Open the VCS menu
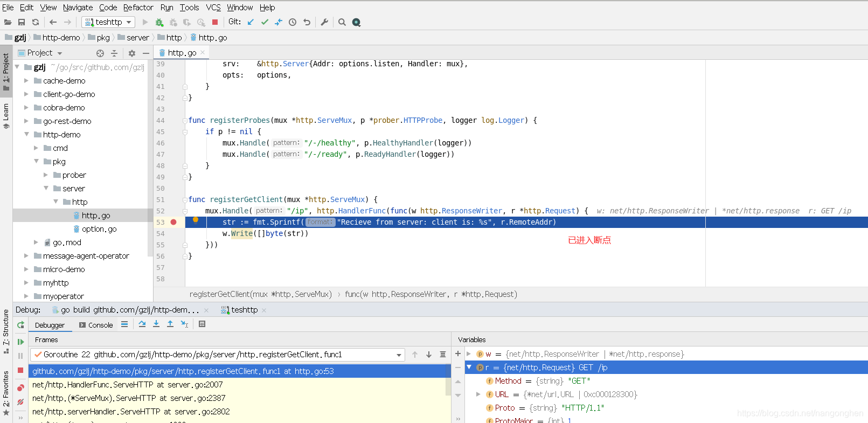 pyautogui.click(x=213, y=8)
